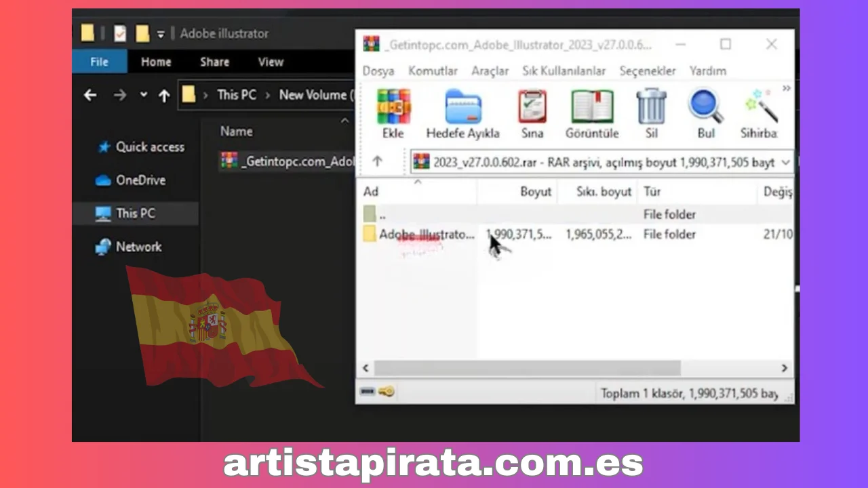
Task: Click the folder icon in Explorer title bar
Action: pos(87,33)
